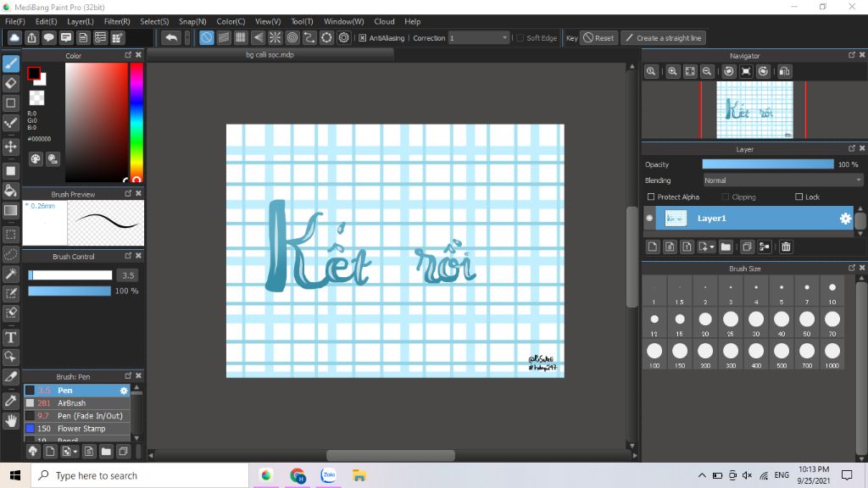Expand add layer dropdown arrow

pyautogui.click(x=712, y=247)
